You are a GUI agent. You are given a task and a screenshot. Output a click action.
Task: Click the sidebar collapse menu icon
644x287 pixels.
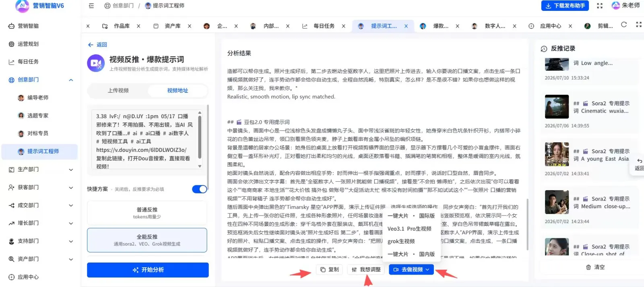coord(91,6)
